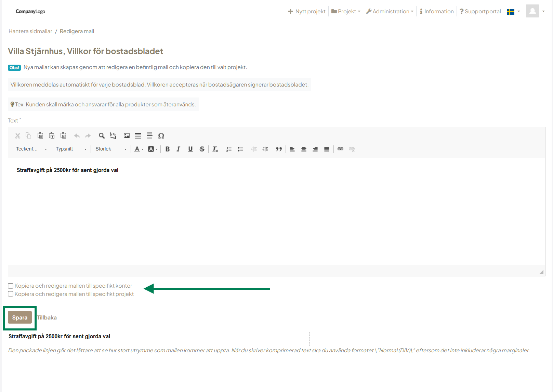
Task: Click the Find (magnifier) icon in editor toolbar
Action: pos(102,136)
